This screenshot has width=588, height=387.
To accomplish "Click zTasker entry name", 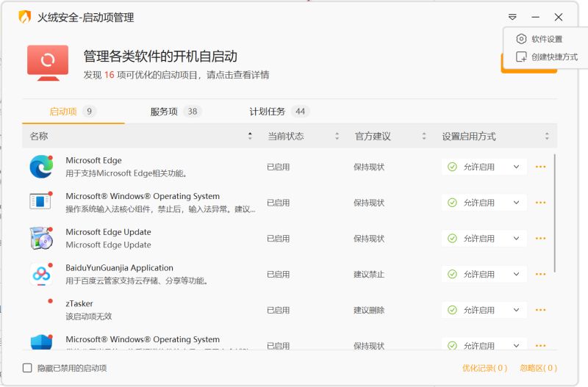I will (x=79, y=303).
